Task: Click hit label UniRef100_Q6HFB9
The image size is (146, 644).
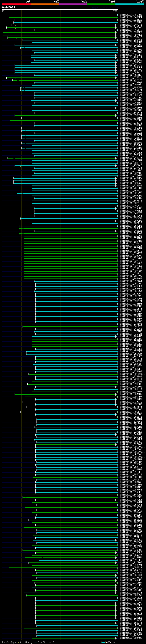Action: tap(131, 289)
